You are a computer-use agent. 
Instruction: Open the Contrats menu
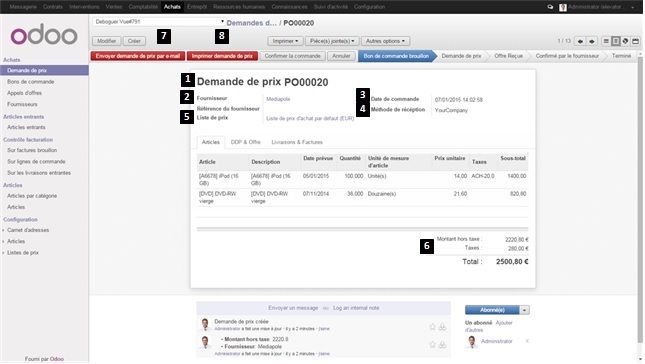53,7
